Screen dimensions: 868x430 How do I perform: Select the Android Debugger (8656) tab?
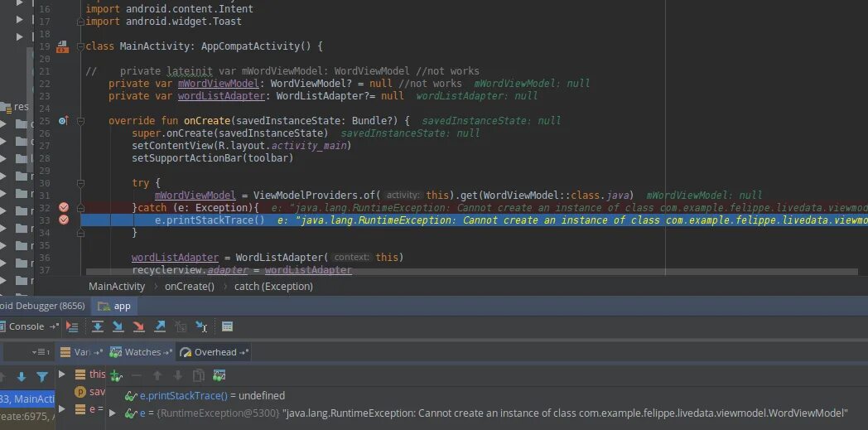click(x=42, y=306)
